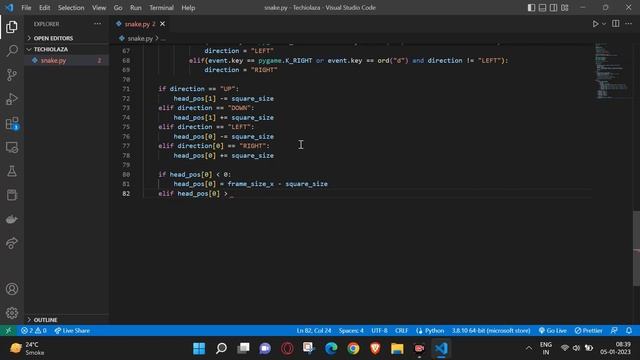Click Ln 82, Col 24 cursor position
The image size is (640, 360).
point(314,331)
